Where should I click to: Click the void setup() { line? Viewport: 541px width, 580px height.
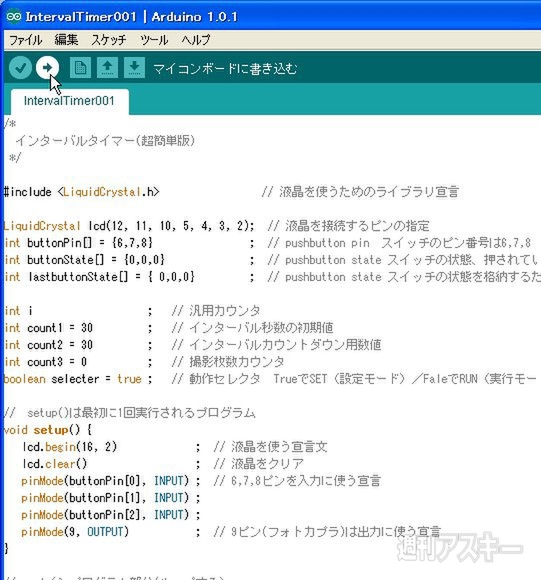[47, 430]
